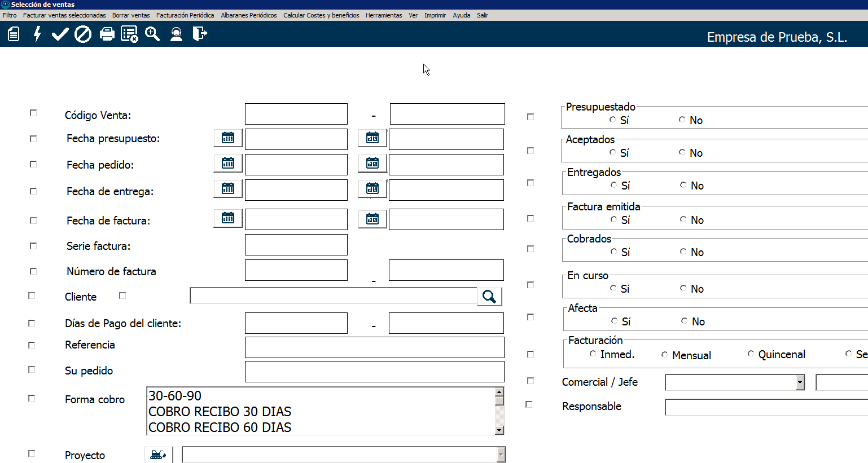Screen dimensions: 868x463
Task: Click the exit door icon
Action: tap(200, 34)
